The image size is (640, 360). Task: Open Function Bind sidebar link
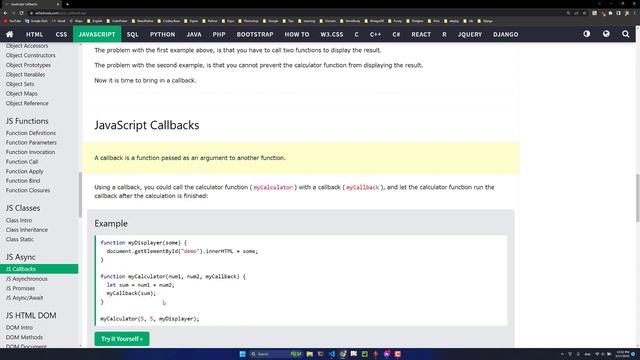click(x=23, y=180)
